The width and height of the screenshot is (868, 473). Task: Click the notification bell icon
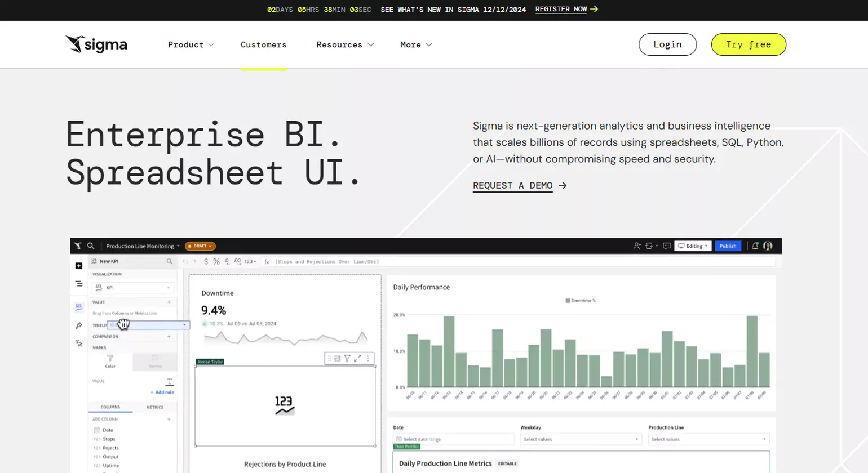tap(755, 246)
